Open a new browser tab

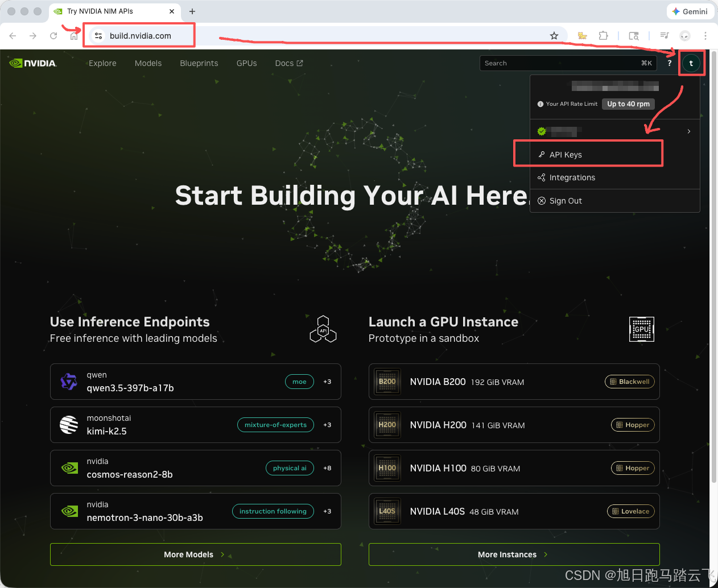[x=192, y=11]
